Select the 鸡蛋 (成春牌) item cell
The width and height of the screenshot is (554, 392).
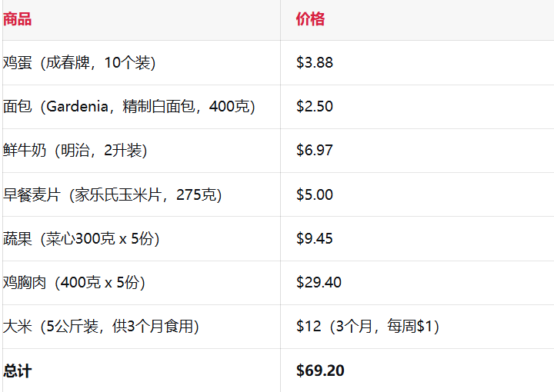[79, 63]
